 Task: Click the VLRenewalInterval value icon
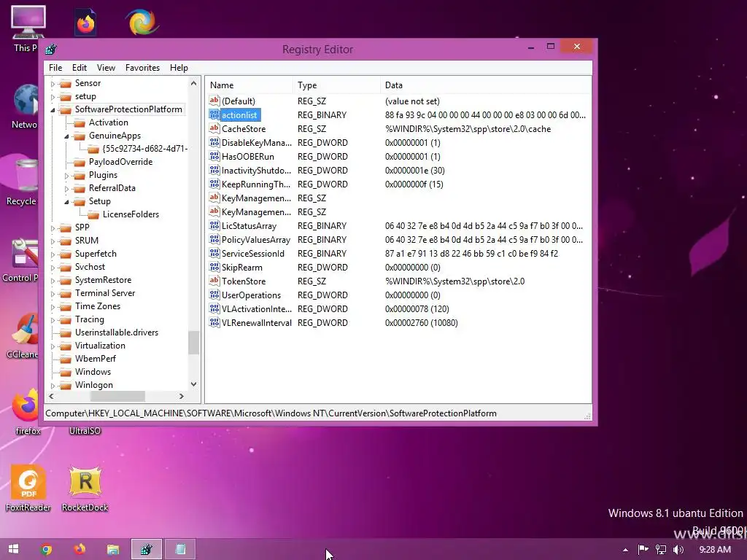(x=214, y=322)
